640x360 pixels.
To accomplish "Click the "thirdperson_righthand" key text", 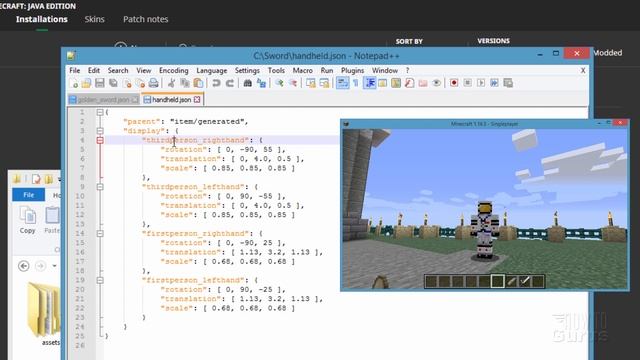I will tap(195, 140).
